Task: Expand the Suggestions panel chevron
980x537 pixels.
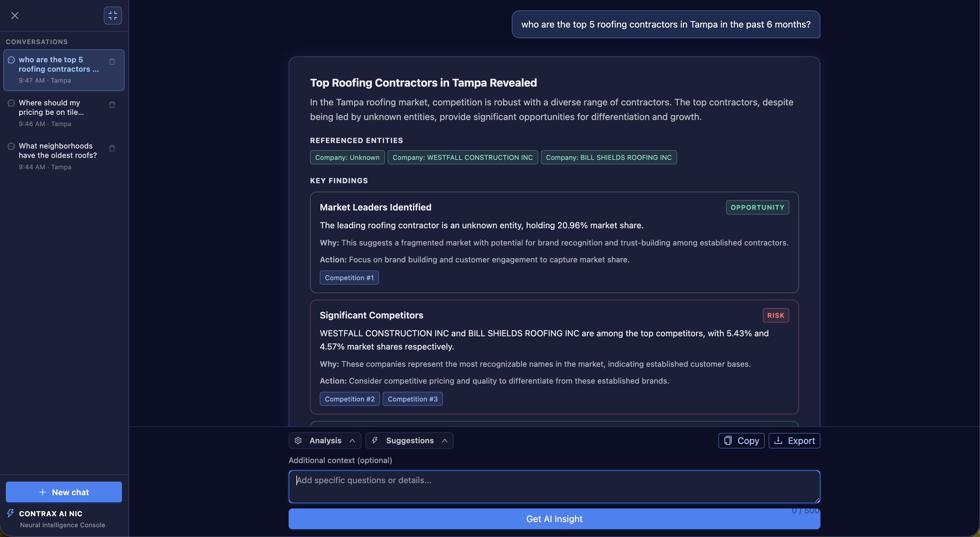Action: point(445,440)
